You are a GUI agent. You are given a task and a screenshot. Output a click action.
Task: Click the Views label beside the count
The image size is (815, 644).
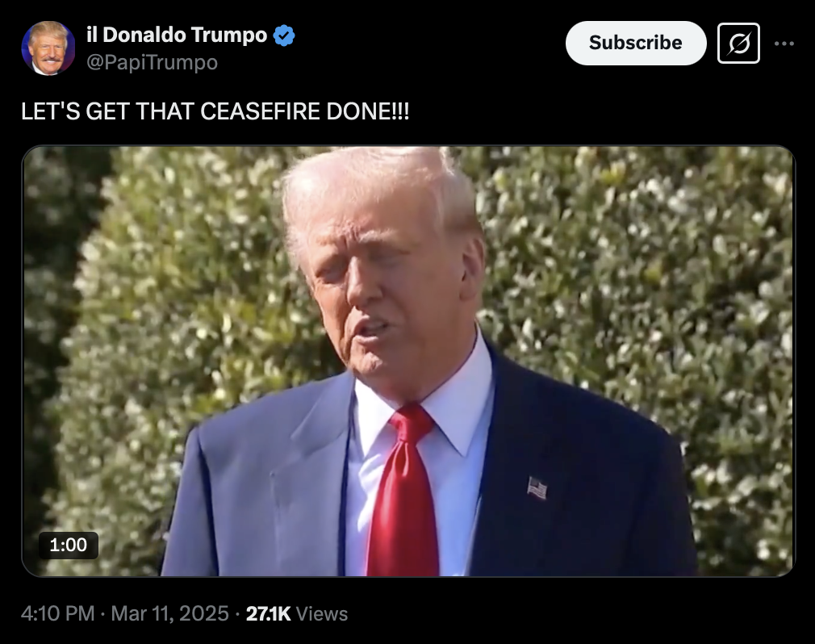(x=322, y=614)
